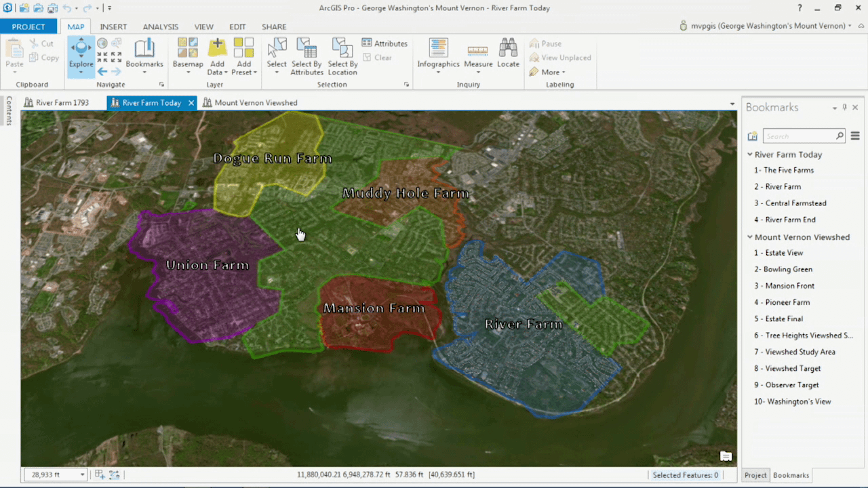Go to Previous Extent arrow

click(x=102, y=71)
